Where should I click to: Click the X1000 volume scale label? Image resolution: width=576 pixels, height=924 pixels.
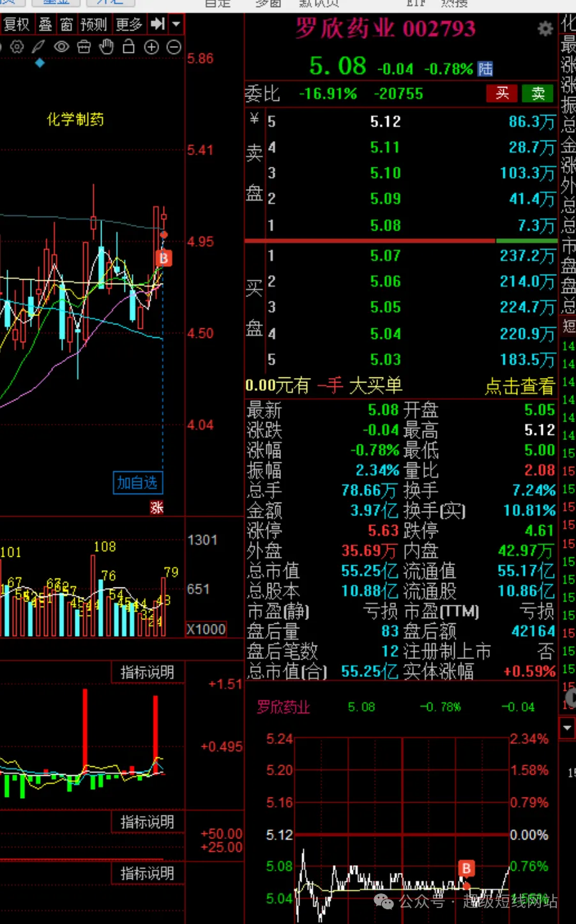pyautogui.click(x=206, y=629)
